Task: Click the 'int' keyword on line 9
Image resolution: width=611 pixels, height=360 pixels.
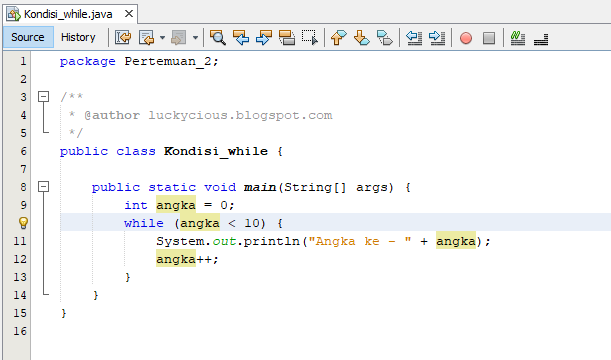Action: click(136, 205)
